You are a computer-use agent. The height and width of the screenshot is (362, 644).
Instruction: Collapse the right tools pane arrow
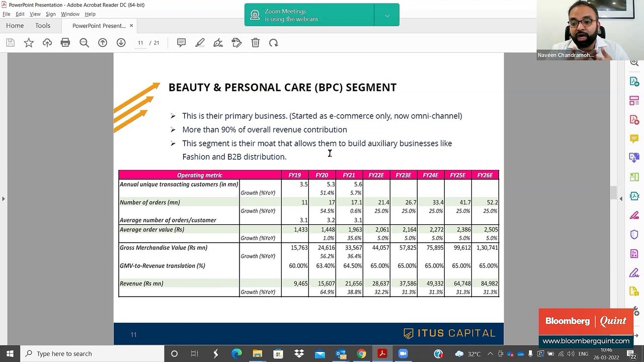pos(620,199)
